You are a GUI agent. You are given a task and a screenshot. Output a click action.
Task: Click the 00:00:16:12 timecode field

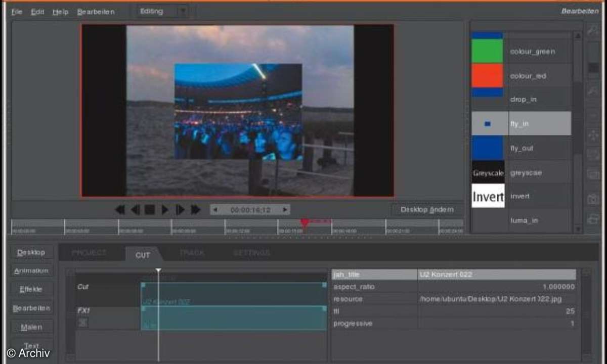pos(250,209)
